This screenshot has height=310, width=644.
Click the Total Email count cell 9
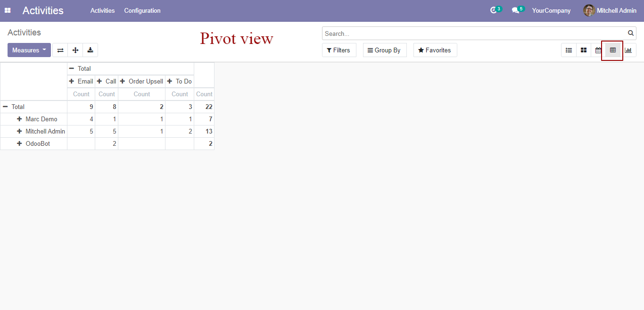[x=81, y=107]
